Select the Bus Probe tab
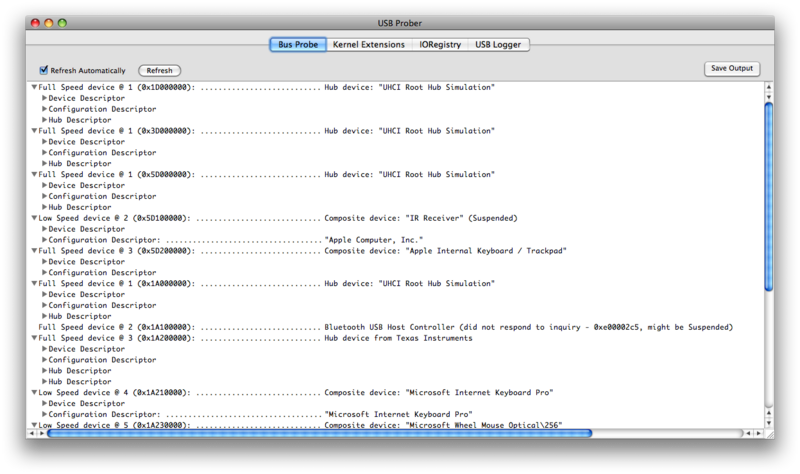Screen dimensions: 800x474 [x=297, y=45]
